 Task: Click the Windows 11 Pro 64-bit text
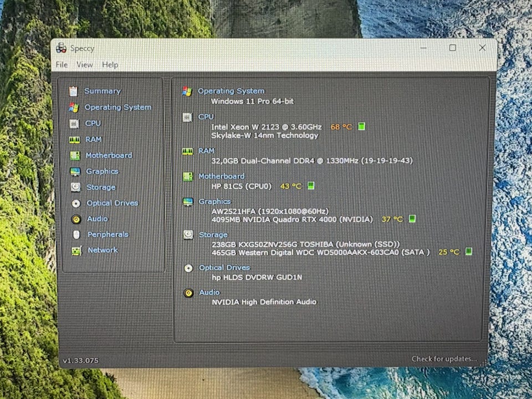point(253,101)
